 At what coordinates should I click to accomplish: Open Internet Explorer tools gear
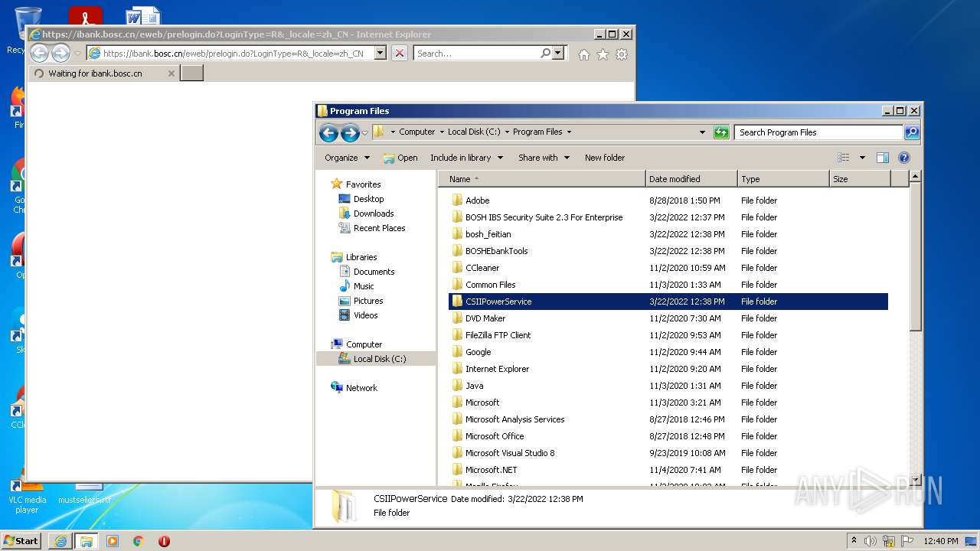pyautogui.click(x=622, y=54)
